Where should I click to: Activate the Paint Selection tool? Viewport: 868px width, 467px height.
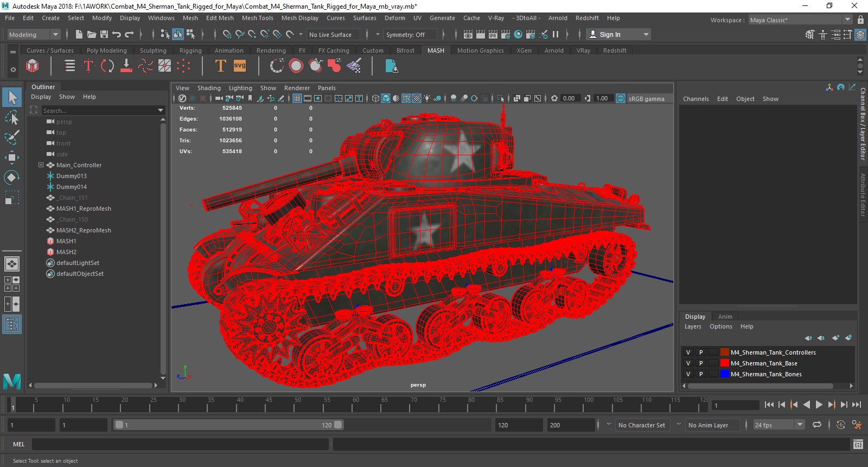tap(12, 137)
